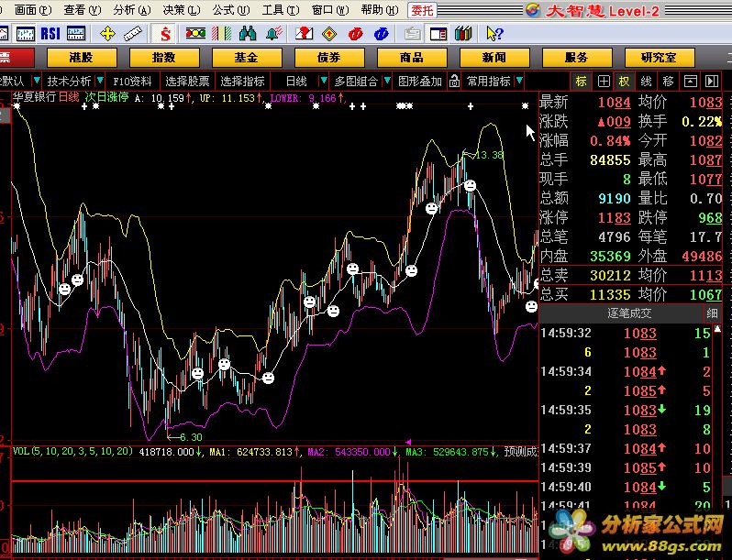This screenshot has height=560, width=732.
Task: Click the 细 detail button
Action: pyautogui.click(x=712, y=313)
